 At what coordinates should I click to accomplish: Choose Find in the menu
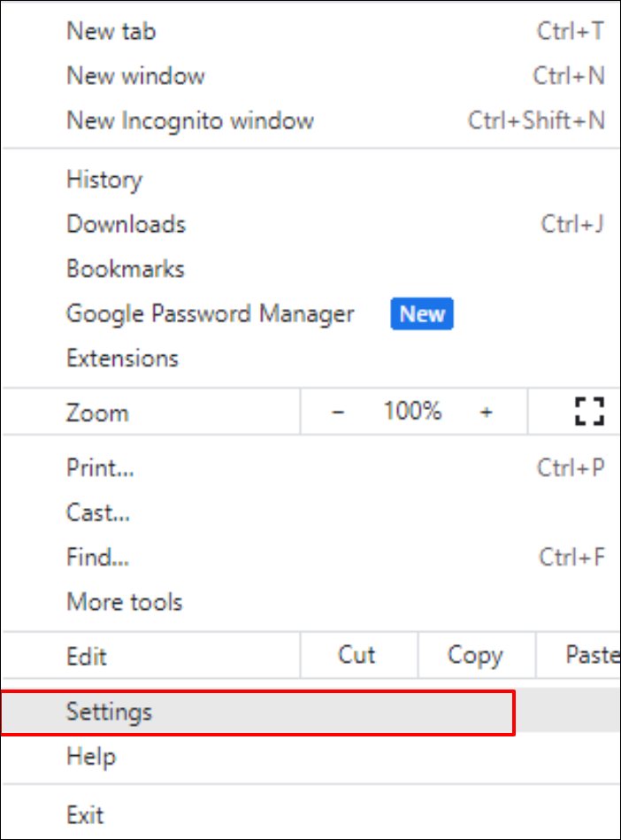97,557
